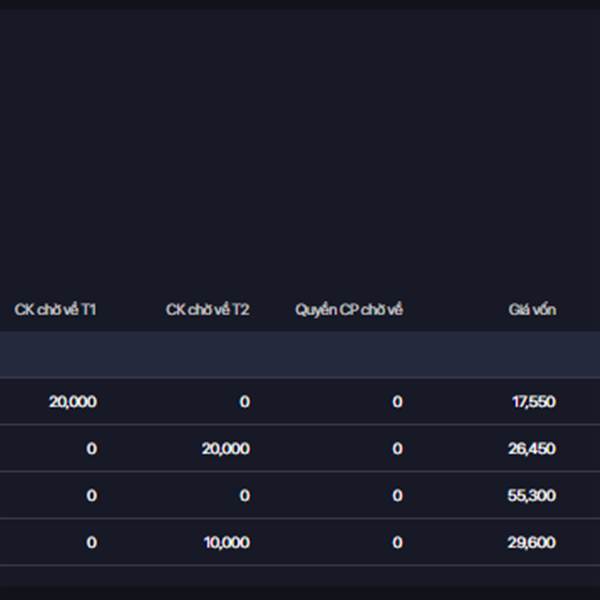Click the 55,300 cost price cell
Viewport: 600px width, 600px height.
[532, 496]
